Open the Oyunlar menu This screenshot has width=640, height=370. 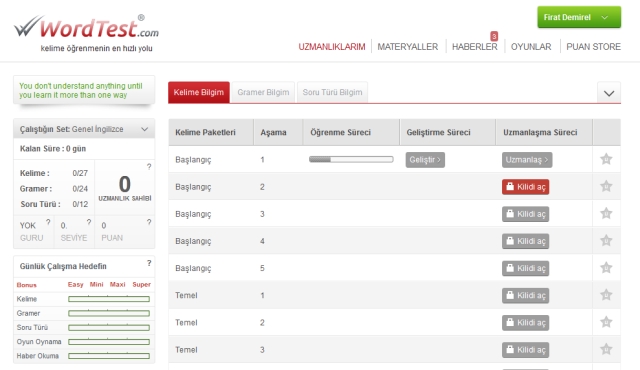(x=531, y=47)
